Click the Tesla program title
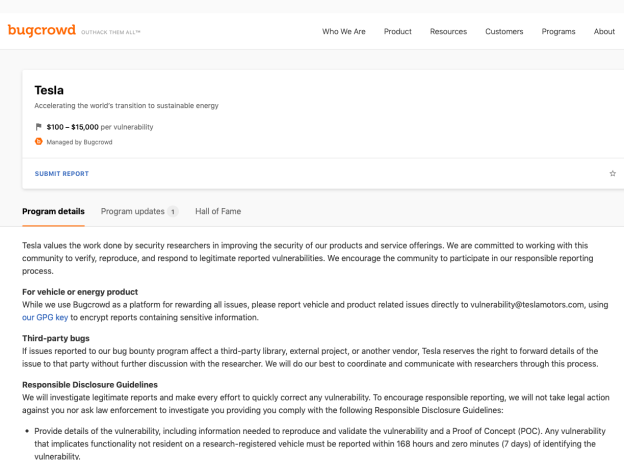This screenshot has height=460, width=624. [x=49, y=90]
